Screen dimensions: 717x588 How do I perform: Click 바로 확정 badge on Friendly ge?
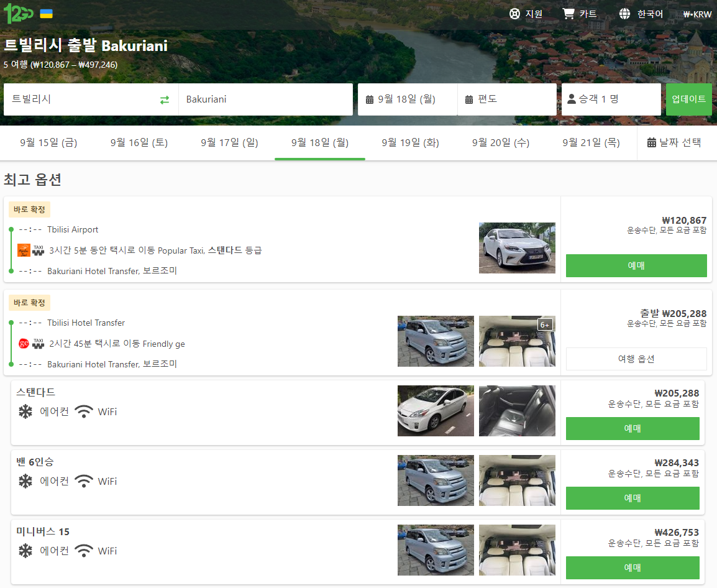(29, 303)
